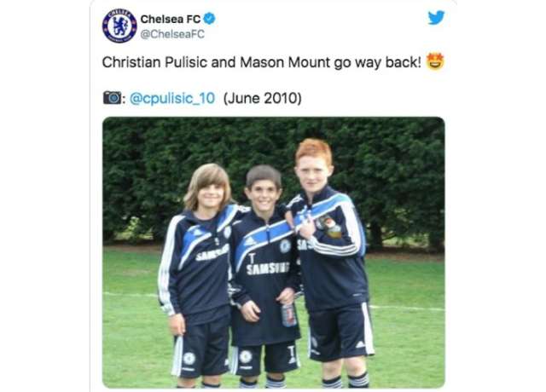The height and width of the screenshot is (392, 546).
Task: Click the Chelsea crest on the left boy's shorts
Action: click(189, 359)
